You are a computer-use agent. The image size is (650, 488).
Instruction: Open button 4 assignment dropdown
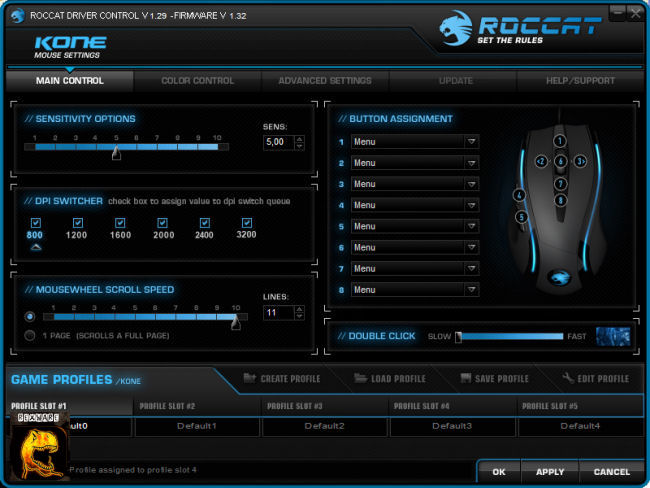471,205
